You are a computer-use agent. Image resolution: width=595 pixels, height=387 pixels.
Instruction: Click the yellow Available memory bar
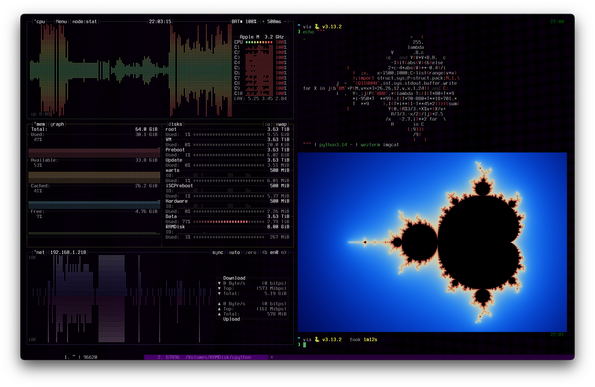click(x=94, y=177)
